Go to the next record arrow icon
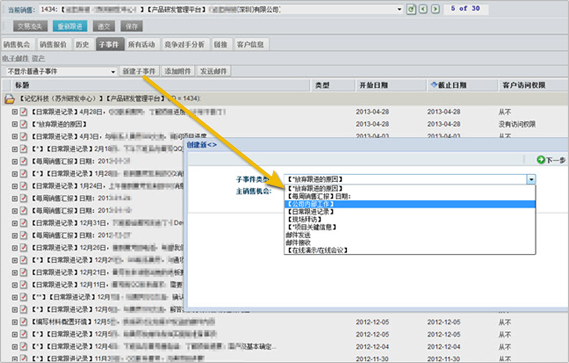Image resolution: width=569 pixels, height=363 pixels. 435,9
